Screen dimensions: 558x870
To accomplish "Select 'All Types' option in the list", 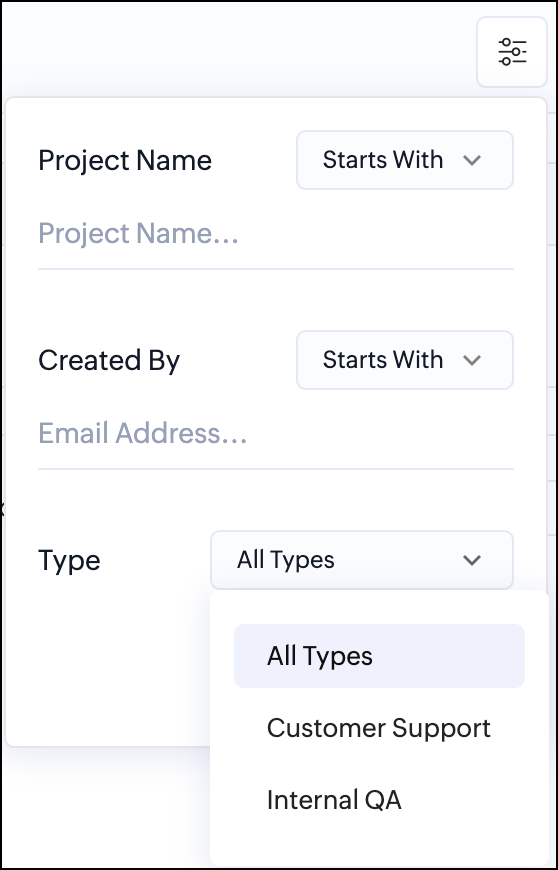I will click(x=379, y=656).
